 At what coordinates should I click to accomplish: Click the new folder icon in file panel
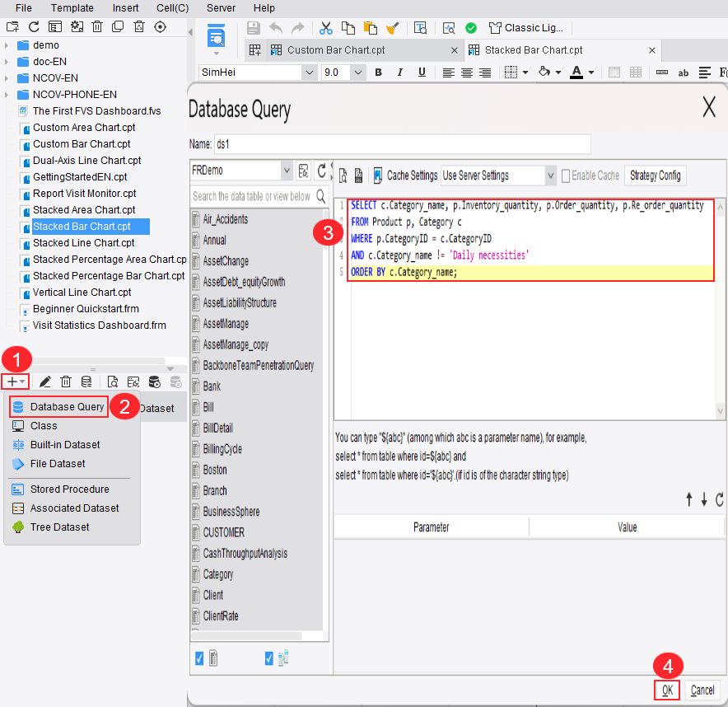[12, 27]
